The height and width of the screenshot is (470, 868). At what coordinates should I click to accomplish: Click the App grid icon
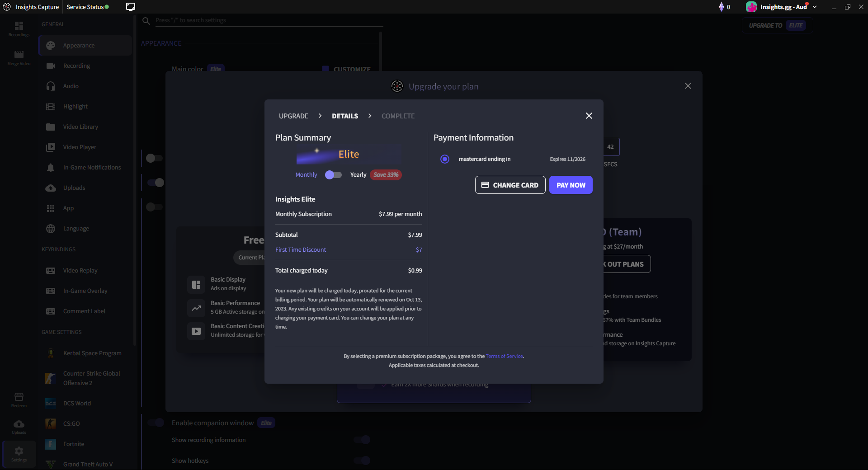pyautogui.click(x=51, y=208)
